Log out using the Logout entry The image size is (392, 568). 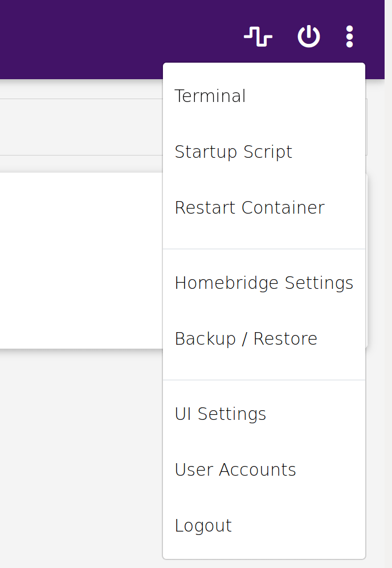(x=203, y=525)
